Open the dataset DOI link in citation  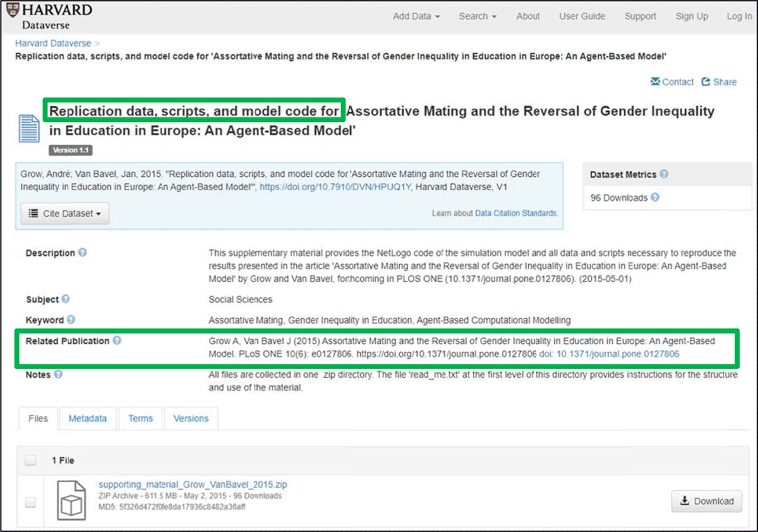tap(335, 187)
